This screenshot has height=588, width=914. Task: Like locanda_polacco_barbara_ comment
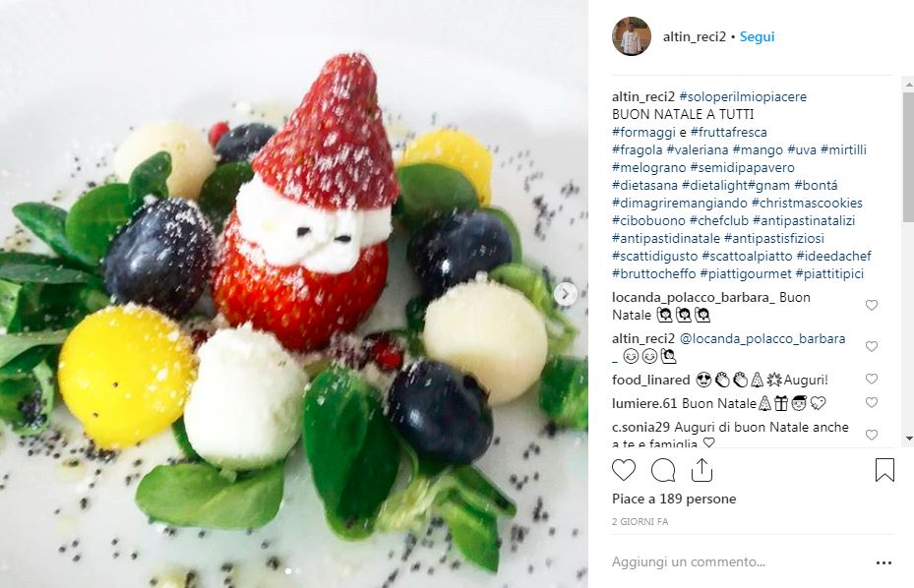click(872, 305)
